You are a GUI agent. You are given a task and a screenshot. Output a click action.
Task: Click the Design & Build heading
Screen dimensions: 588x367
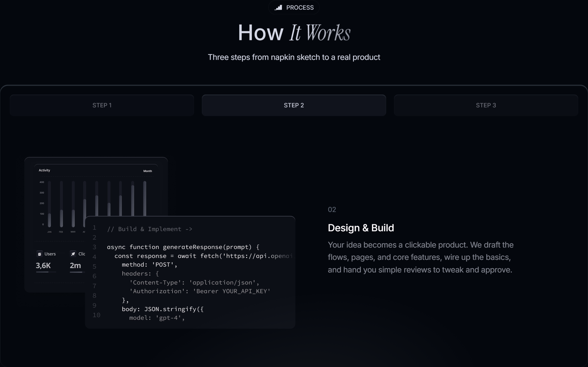click(x=361, y=228)
